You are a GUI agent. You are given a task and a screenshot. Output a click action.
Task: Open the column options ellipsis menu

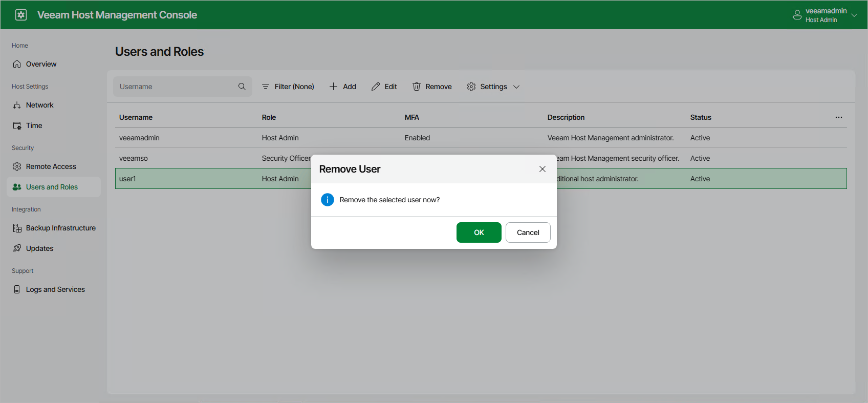pos(839,117)
